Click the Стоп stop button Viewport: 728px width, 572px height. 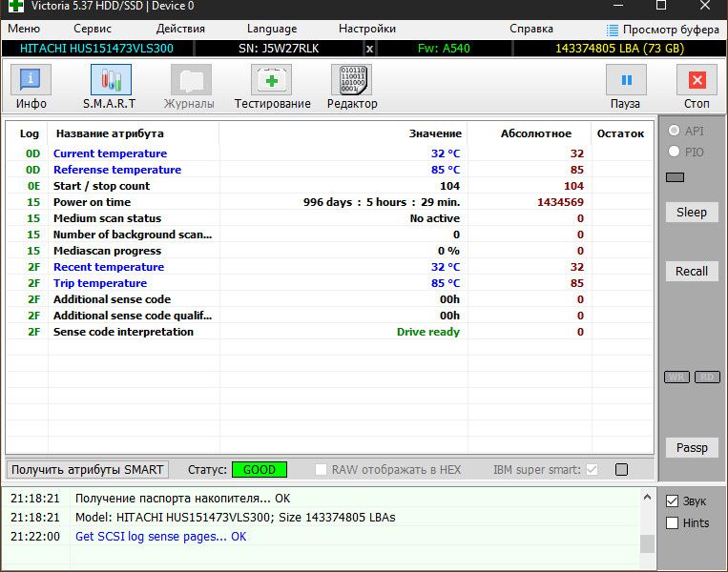coord(697,87)
